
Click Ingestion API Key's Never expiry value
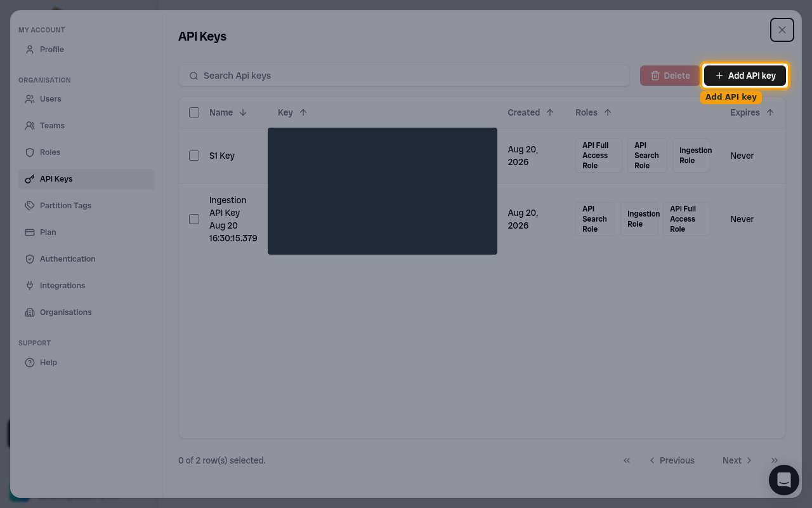[742, 219]
